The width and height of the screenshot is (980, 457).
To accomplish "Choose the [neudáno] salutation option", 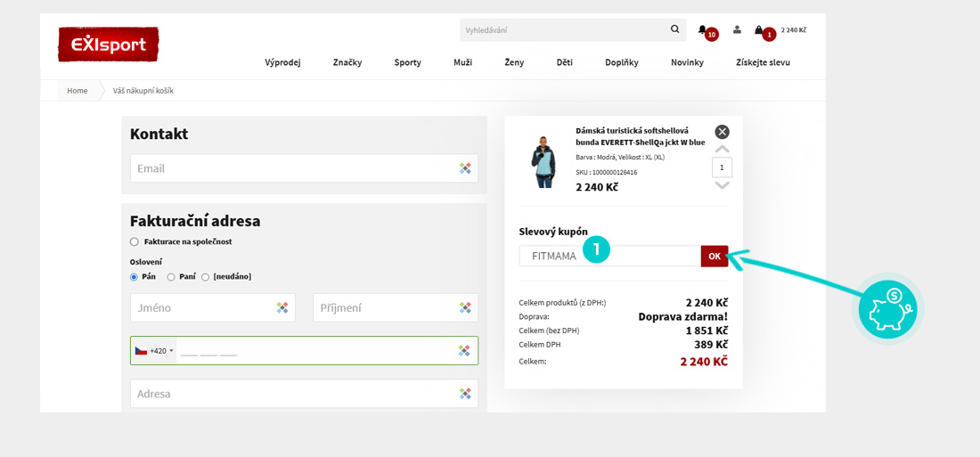I will click(x=205, y=277).
